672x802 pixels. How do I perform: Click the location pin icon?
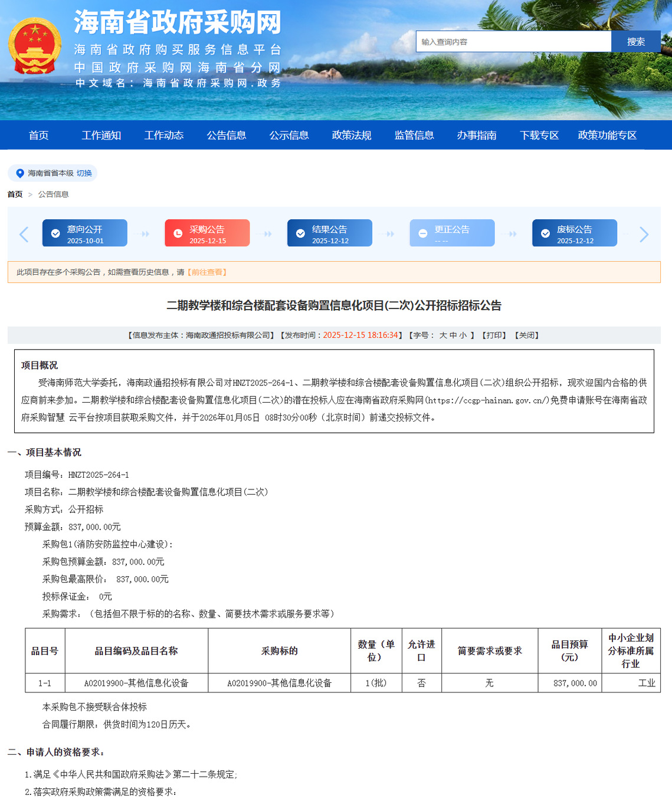20,173
